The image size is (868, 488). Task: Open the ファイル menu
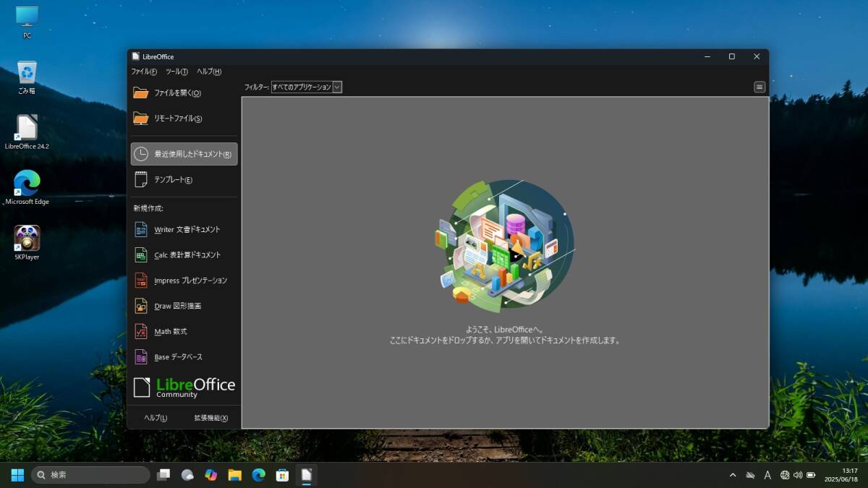click(x=144, y=72)
